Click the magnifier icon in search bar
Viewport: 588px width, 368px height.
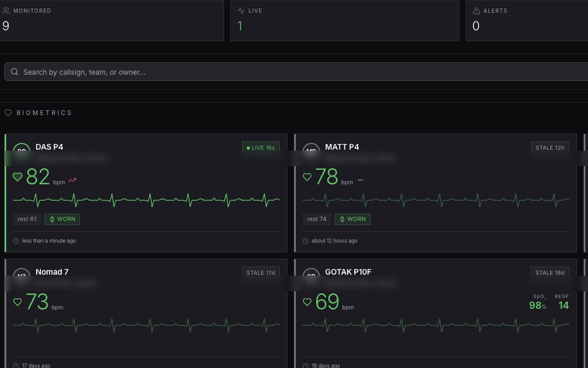(15, 72)
